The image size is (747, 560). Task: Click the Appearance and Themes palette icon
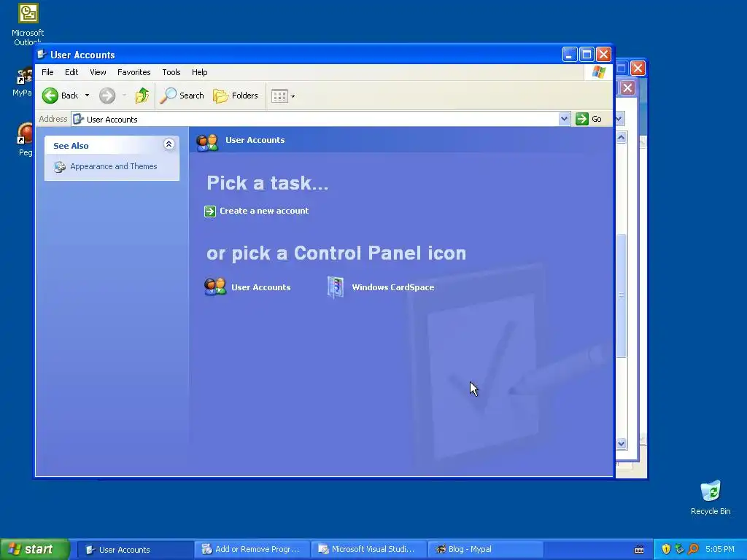point(60,167)
